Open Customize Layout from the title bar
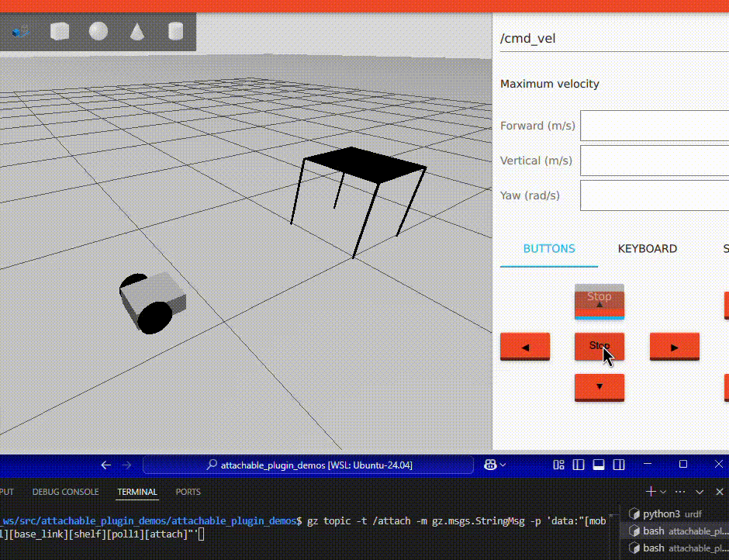Image resolution: width=729 pixels, height=560 pixels. pyautogui.click(x=559, y=464)
